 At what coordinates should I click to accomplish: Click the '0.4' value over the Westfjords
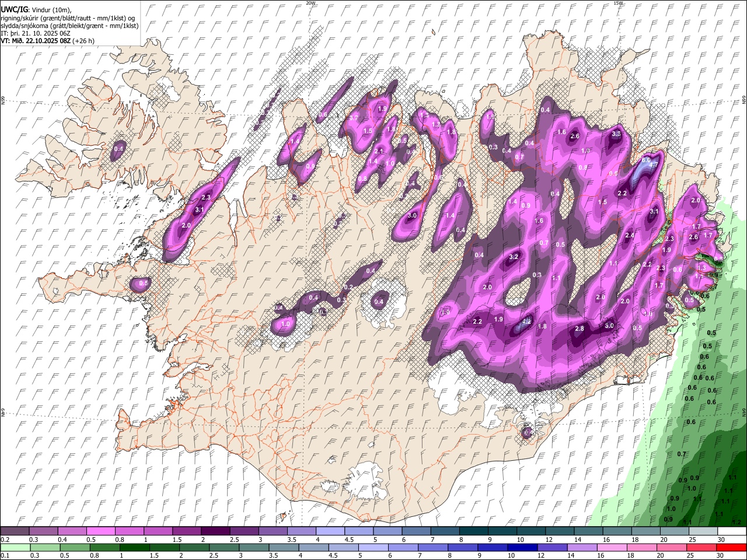[x=118, y=149]
